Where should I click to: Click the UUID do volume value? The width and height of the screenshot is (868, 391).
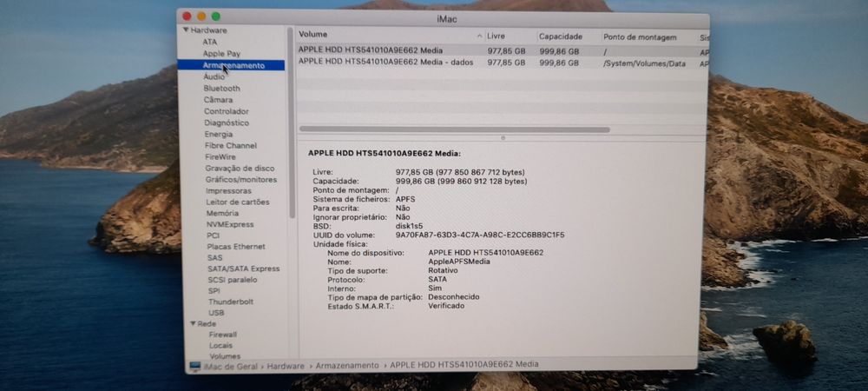click(x=480, y=235)
